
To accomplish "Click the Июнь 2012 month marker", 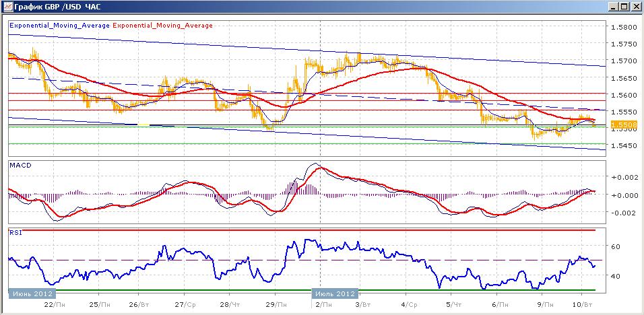I will pyautogui.click(x=32, y=293).
